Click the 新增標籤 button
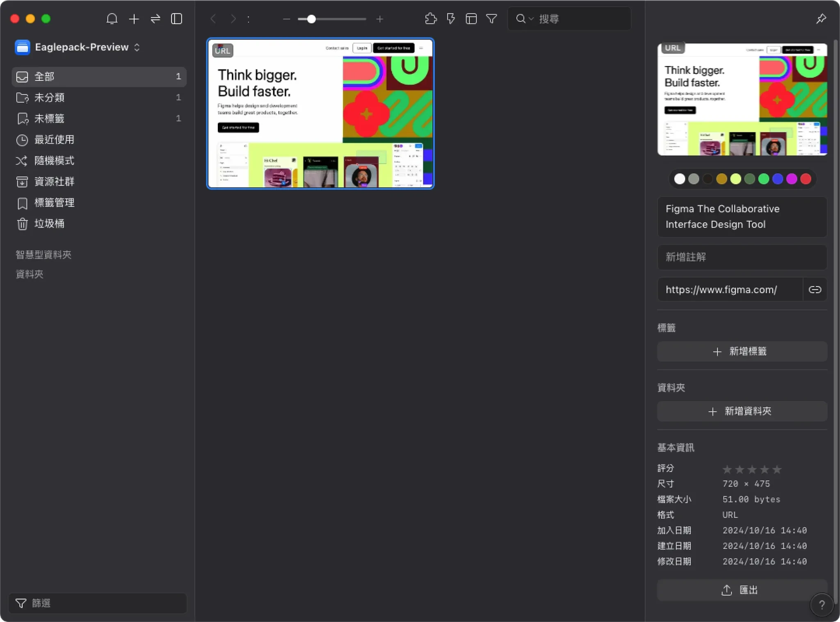The width and height of the screenshot is (840, 622). 742,351
